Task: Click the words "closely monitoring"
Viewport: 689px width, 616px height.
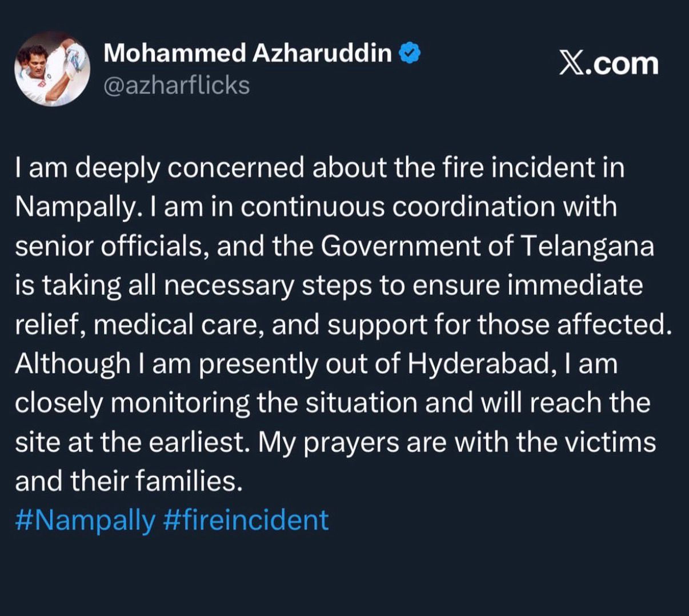Action: coord(131,403)
